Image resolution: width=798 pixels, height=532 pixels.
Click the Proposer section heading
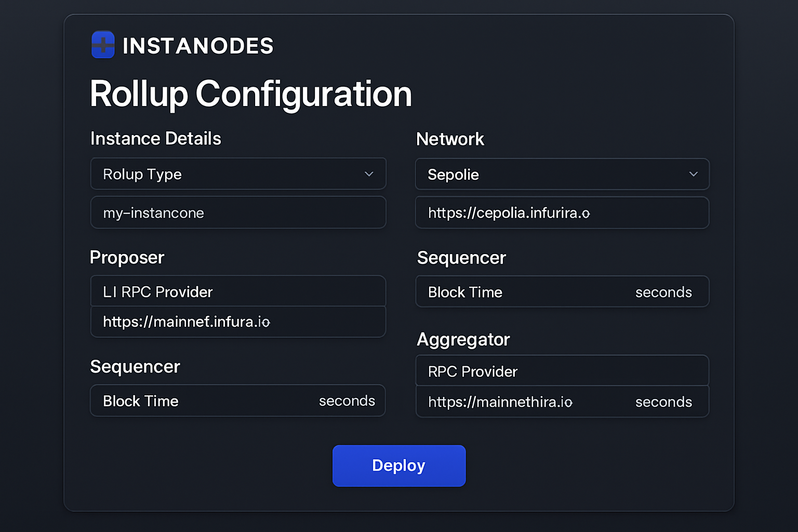coord(127,257)
